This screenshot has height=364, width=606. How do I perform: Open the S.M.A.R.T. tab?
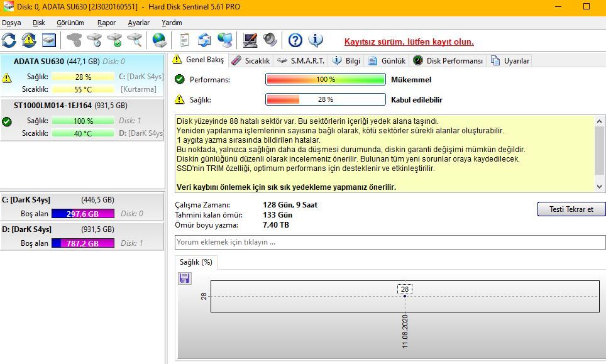click(x=301, y=60)
